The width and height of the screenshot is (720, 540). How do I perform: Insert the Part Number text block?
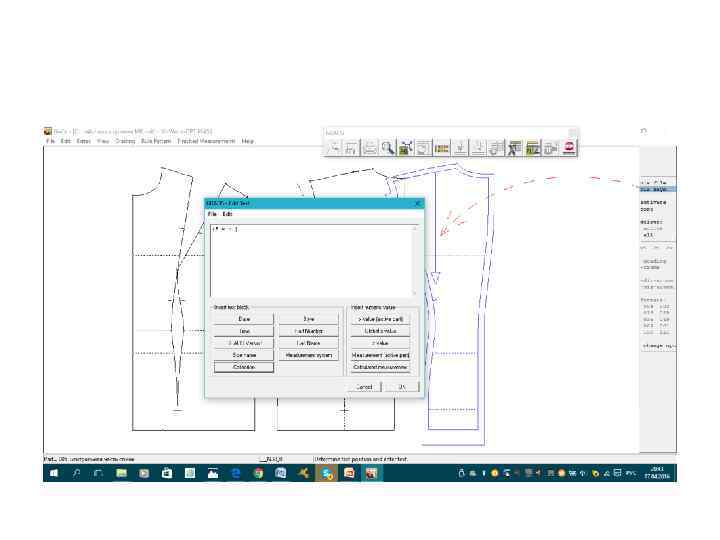click(309, 331)
